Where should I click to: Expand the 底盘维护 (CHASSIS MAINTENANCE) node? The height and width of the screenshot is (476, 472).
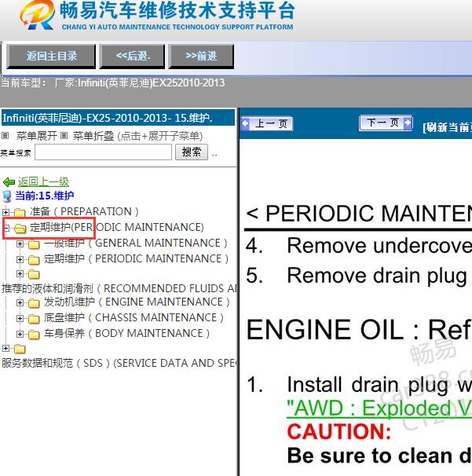[x=20, y=318]
